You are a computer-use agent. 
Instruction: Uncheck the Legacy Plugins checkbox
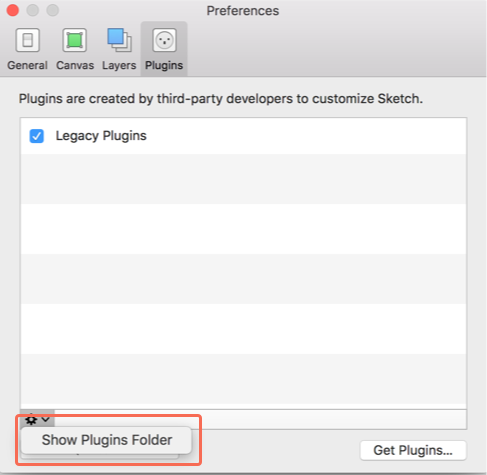37,136
